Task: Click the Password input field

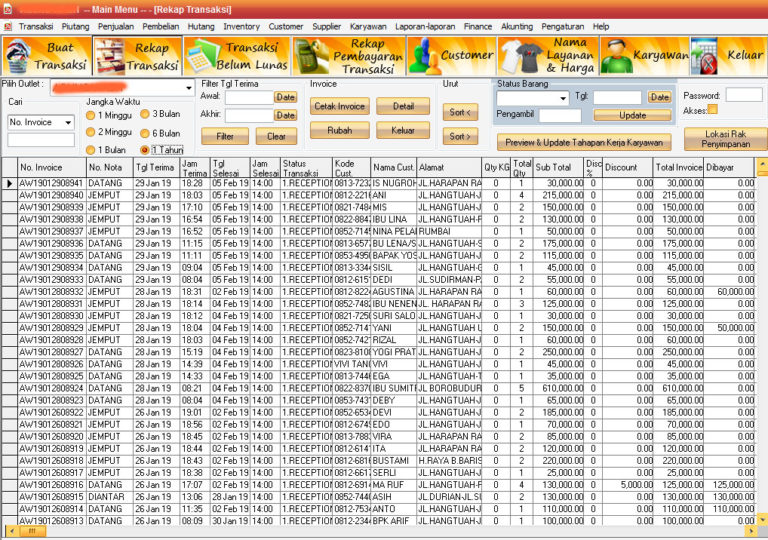Action: [x=744, y=95]
